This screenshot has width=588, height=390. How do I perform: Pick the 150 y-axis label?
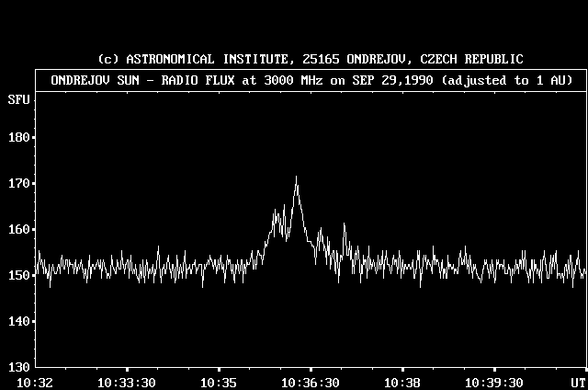[17, 275]
